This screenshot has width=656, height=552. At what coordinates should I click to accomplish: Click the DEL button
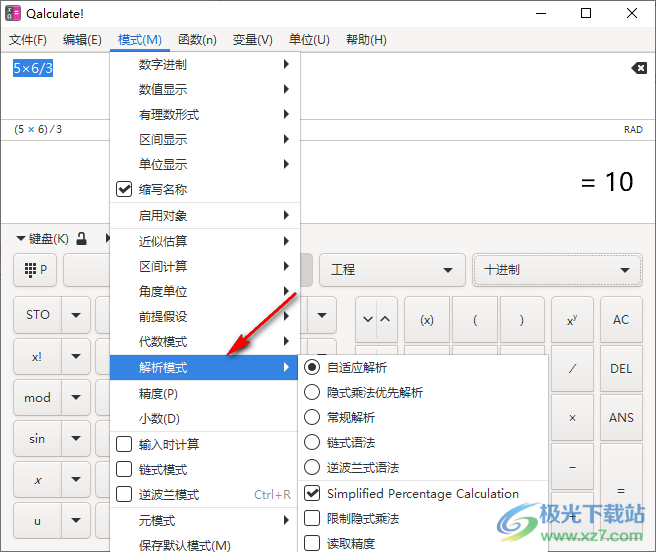click(x=621, y=369)
